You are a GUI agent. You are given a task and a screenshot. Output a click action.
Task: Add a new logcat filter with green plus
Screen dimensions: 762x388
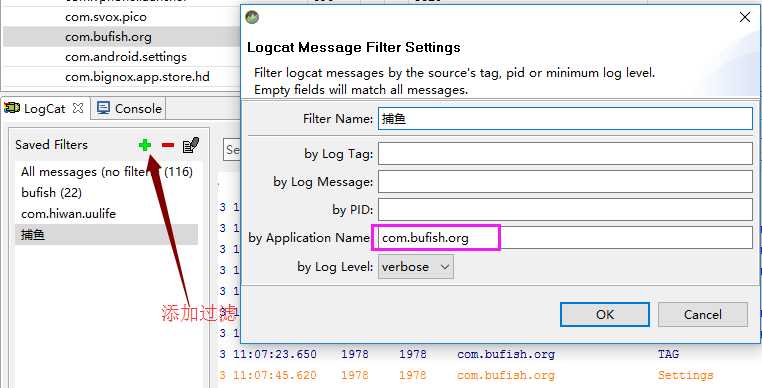(144, 145)
